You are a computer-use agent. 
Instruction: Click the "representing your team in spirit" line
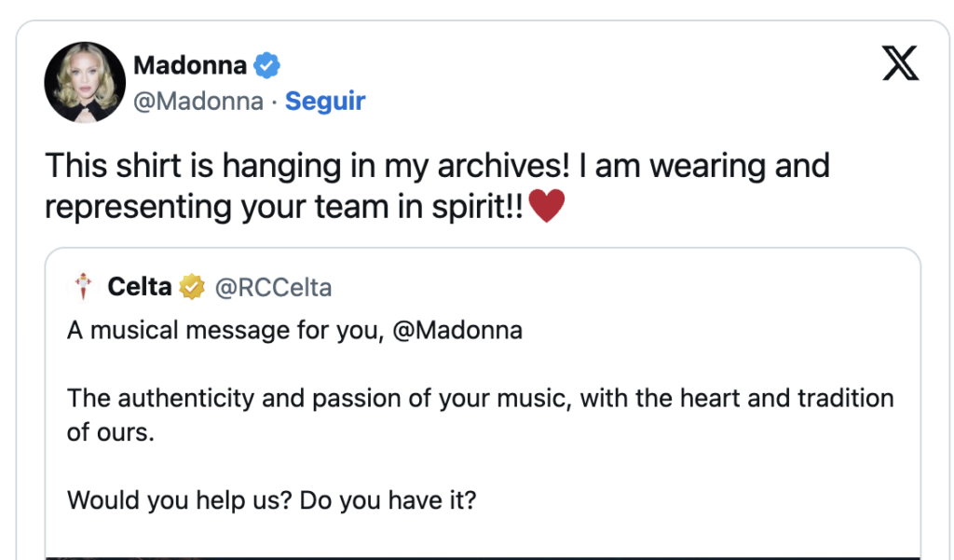point(284,206)
